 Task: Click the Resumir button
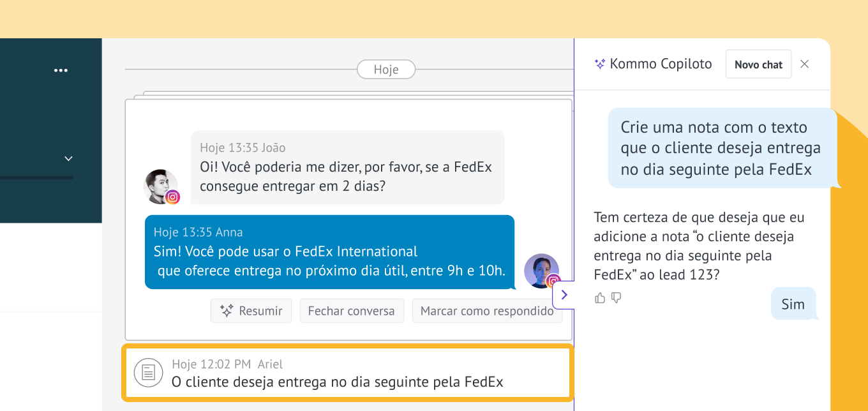(x=251, y=311)
